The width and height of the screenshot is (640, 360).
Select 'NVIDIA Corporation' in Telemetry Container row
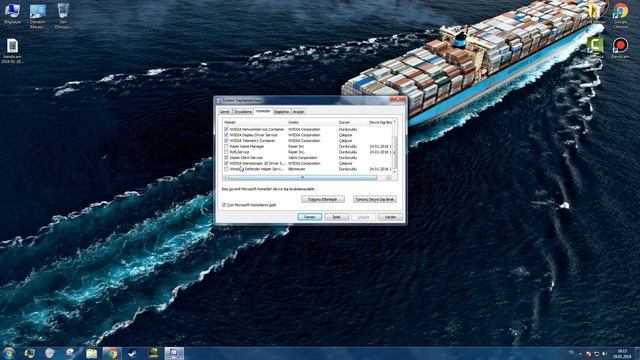click(x=304, y=140)
